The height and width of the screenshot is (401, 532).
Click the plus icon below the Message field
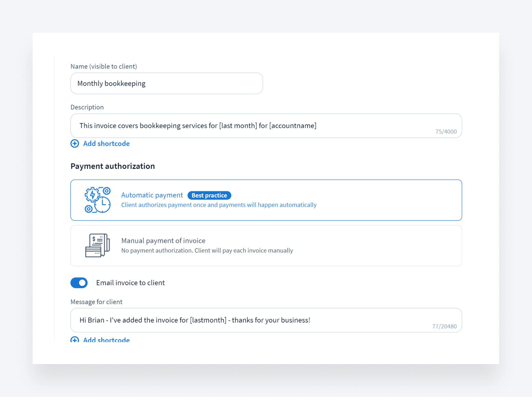(x=75, y=340)
